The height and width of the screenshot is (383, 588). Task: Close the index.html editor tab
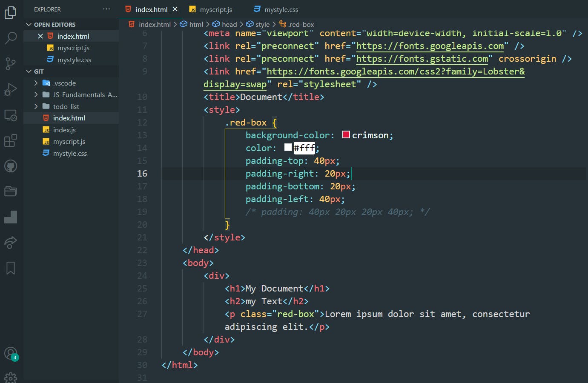pyautogui.click(x=175, y=9)
